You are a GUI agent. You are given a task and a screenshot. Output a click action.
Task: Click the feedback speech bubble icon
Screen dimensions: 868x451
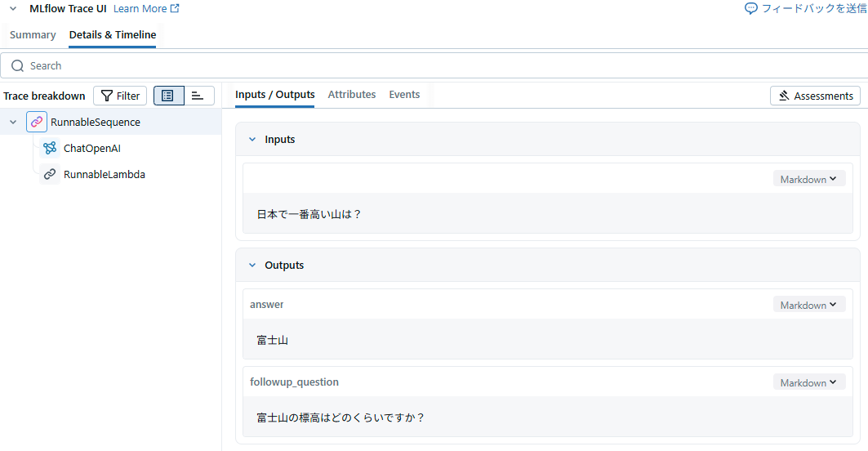pos(750,8)
